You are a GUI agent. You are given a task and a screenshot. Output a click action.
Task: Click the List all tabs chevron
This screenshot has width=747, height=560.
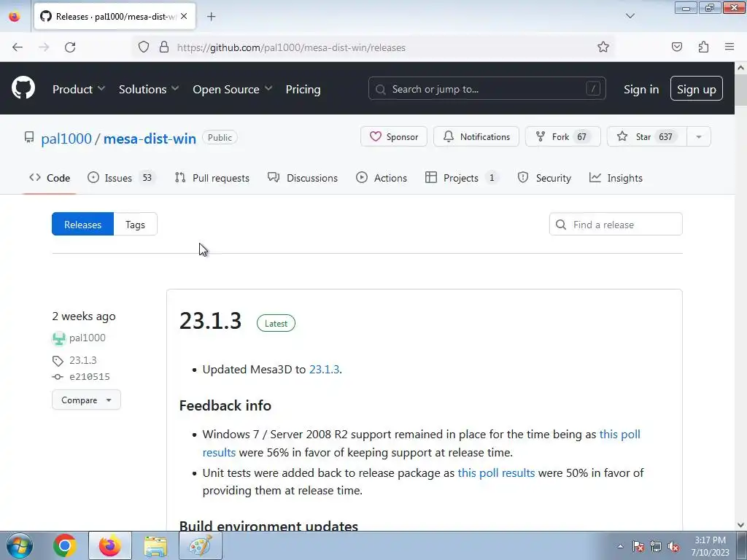pyautogui.click(x=630, y=16)
